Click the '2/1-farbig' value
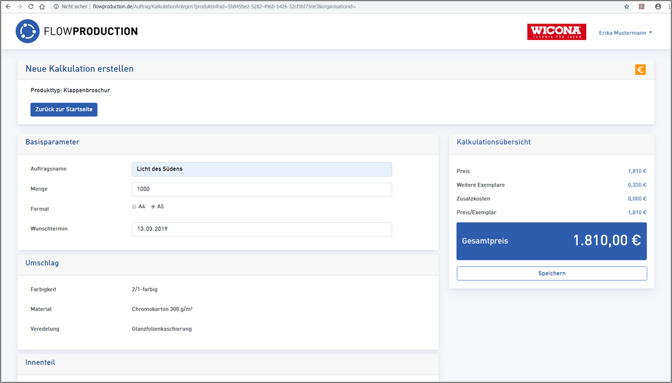This screenshot has width=672, height=383. tap(144, 290)
